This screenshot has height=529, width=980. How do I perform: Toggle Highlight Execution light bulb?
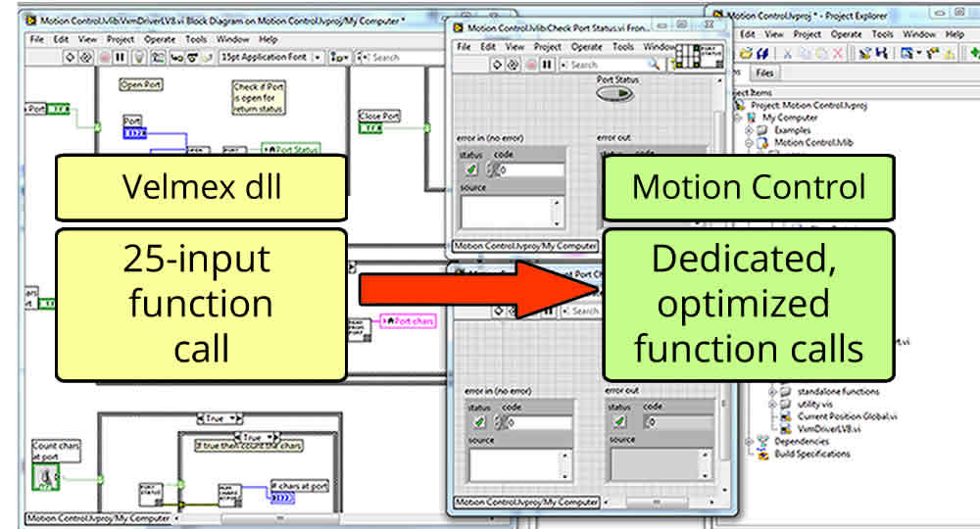(139, 58)
